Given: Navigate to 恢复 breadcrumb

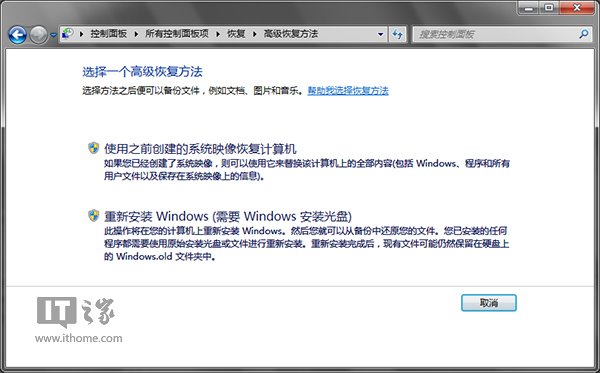Looking at the screenshot, I should coord(236,34).
